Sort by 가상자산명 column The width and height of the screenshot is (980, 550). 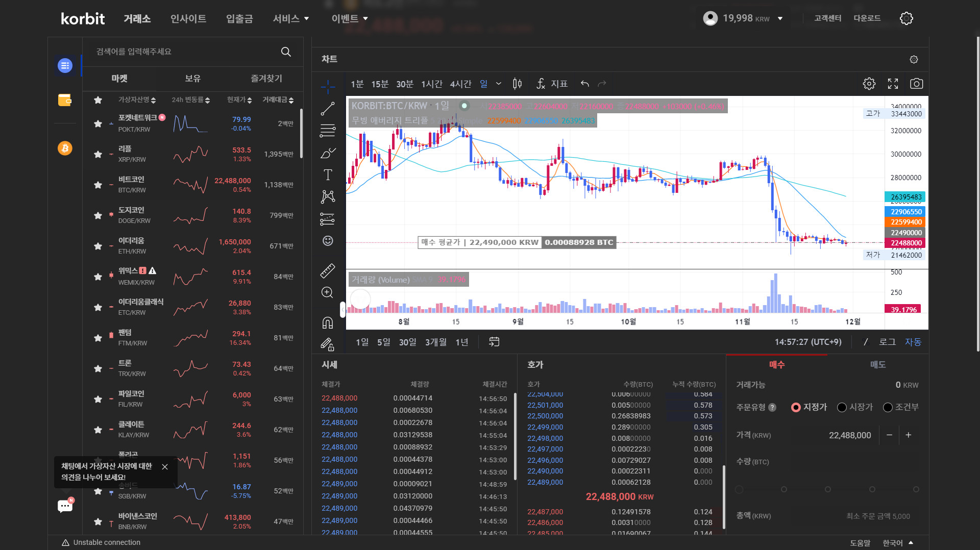point(137,100)
